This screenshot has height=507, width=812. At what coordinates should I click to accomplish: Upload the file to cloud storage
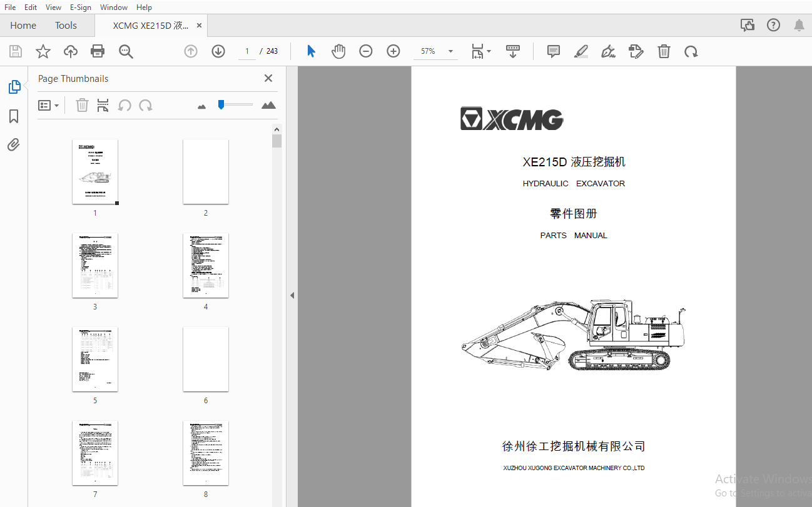pos(71,51)
